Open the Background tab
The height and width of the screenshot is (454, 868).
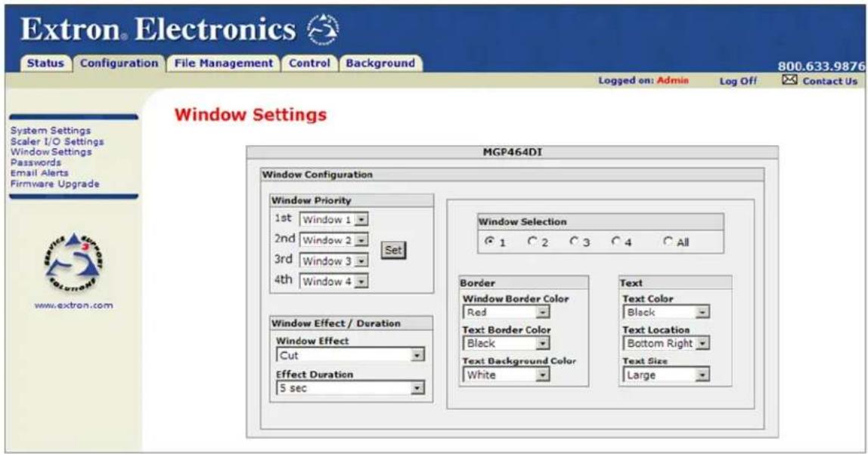click(x=380, y=63)
